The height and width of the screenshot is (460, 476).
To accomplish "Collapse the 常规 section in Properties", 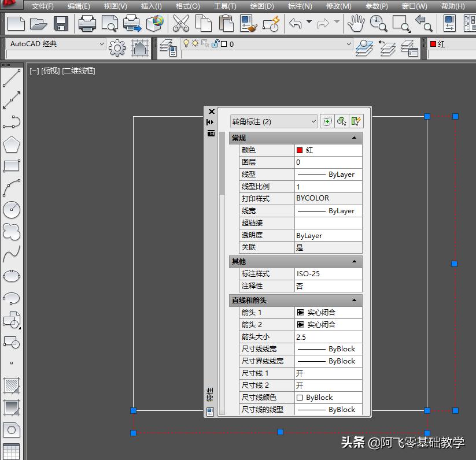I will [353, 138].
